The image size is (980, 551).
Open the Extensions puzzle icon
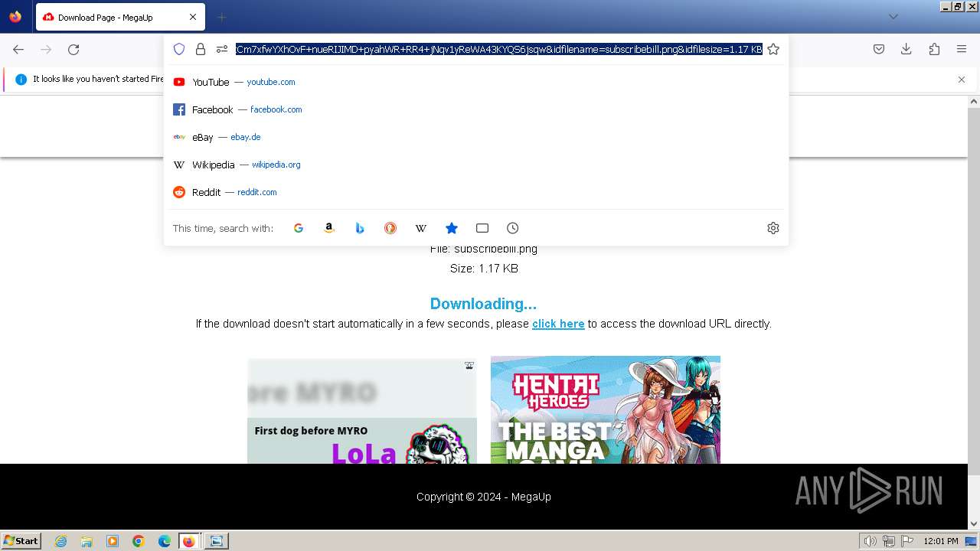(934, 49)
